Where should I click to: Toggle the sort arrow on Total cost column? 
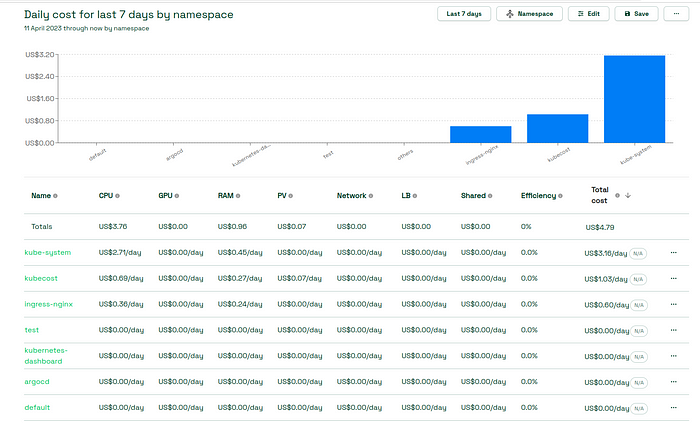tap(628, 195)
